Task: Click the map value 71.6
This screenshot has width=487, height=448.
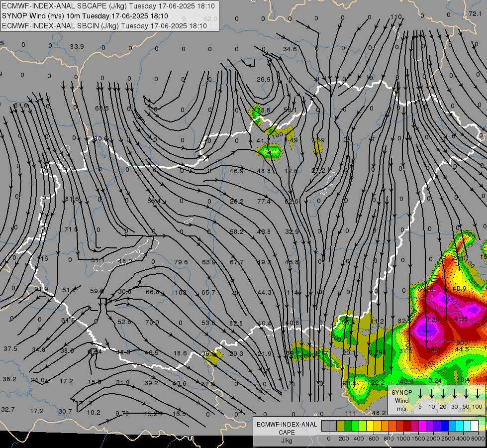Action: pos(71,229)
